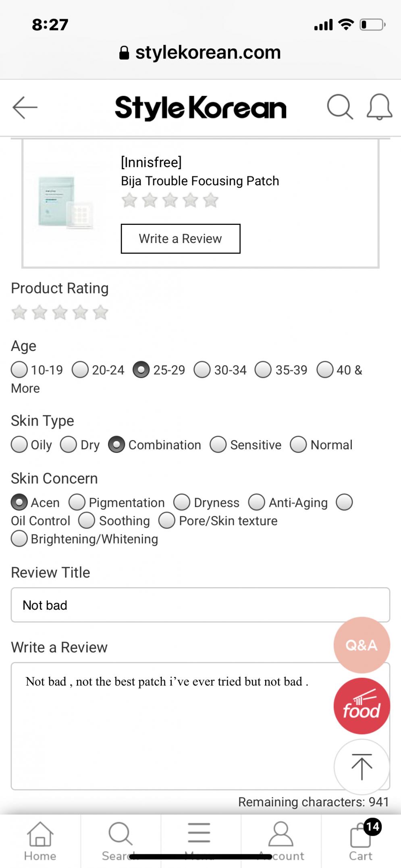401x868 pixels.
Task: Select Soothing skin concern
Action: 114,521
